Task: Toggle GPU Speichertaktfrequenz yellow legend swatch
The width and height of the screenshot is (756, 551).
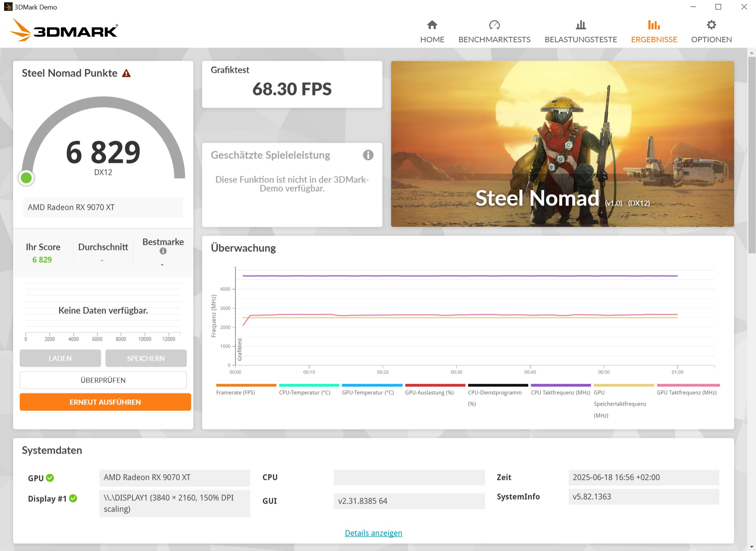Action: 624,385
